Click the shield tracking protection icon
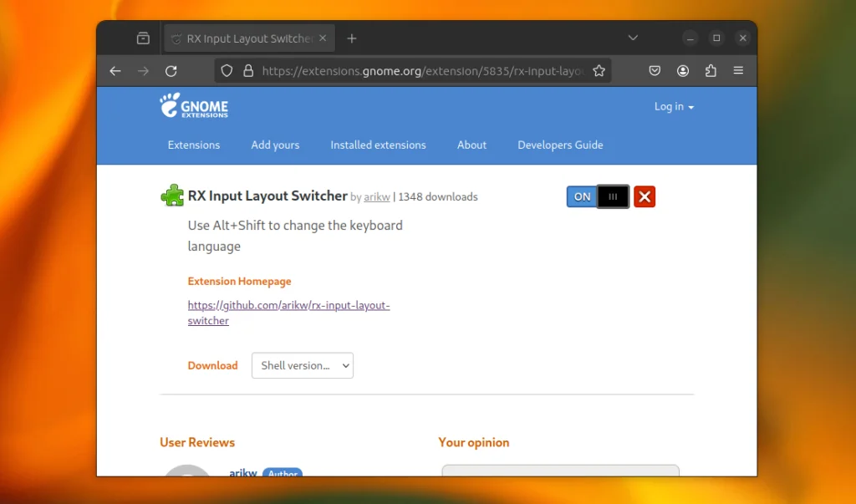Image resolution: width=856 pixels, height=504 pixels. (x=227, y=71)
